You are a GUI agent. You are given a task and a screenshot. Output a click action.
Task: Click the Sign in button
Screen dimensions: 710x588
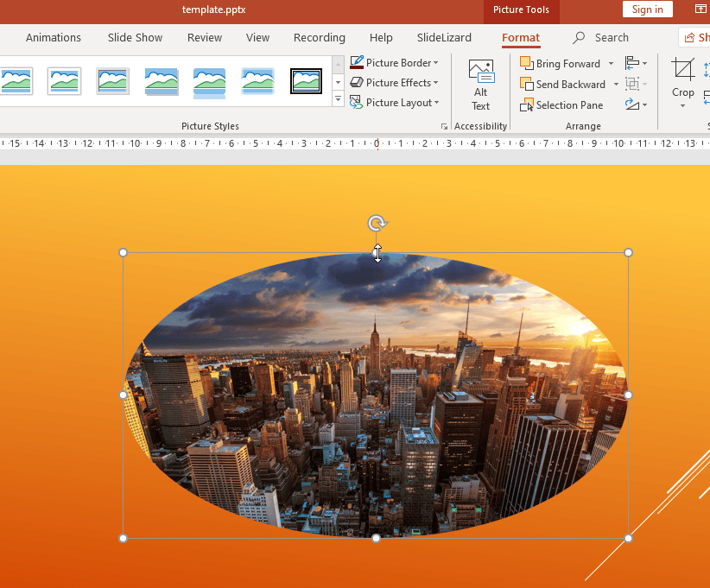pyautogui.click(x=648, y=9)
